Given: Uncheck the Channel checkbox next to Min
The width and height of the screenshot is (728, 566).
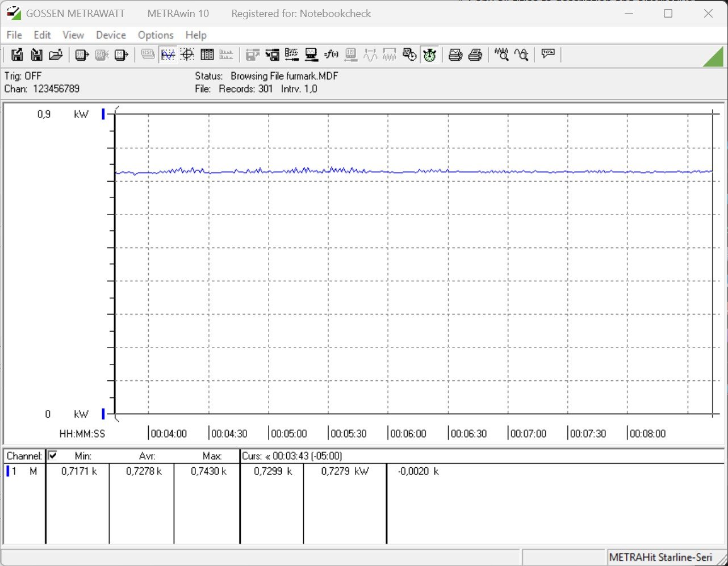Looking at the screenshot, I should pos(53,455).
